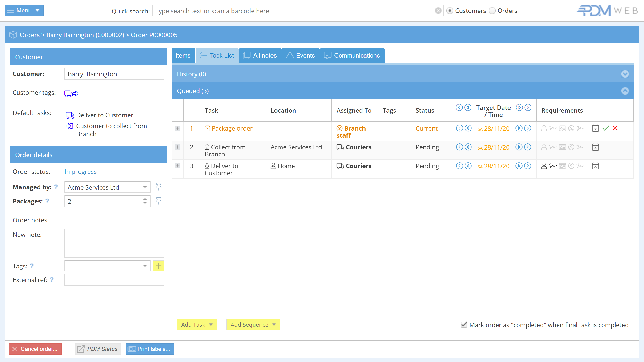The width and height of the screenshot is (644, 362).
Task: Select the Orders search radio button
Action: (x=492, y=11)
